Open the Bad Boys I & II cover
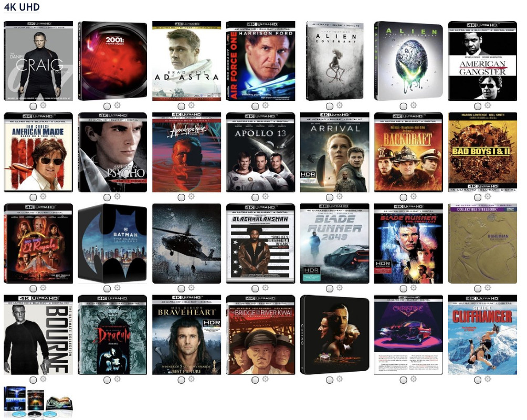Viewport: 527px width, 420px height. click(482, 152)
